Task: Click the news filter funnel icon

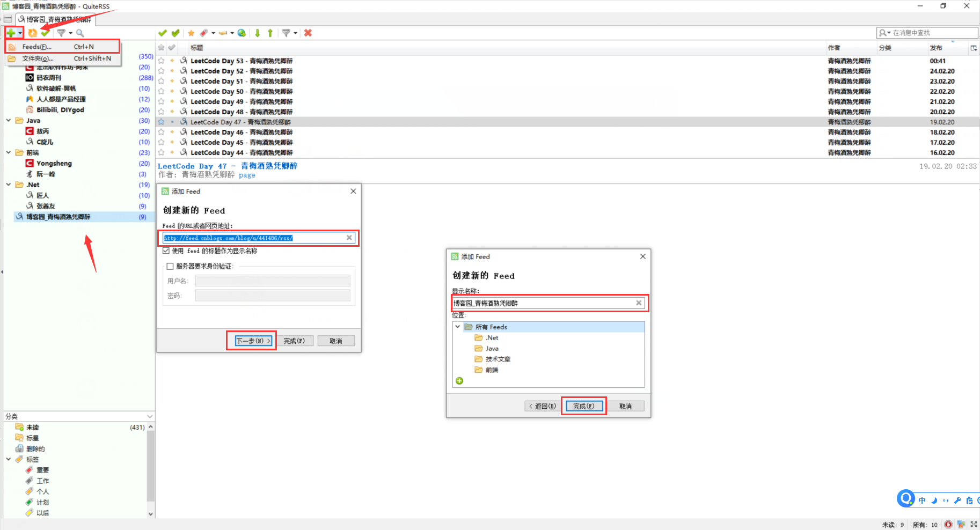Action: 286,33
